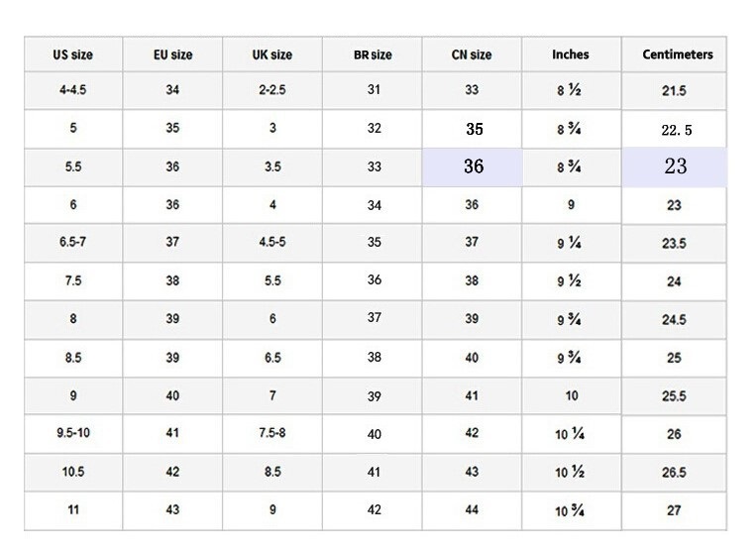Select the 22.5 centimeters cell
The image size is (756, 551).
[x=675, y=130]
